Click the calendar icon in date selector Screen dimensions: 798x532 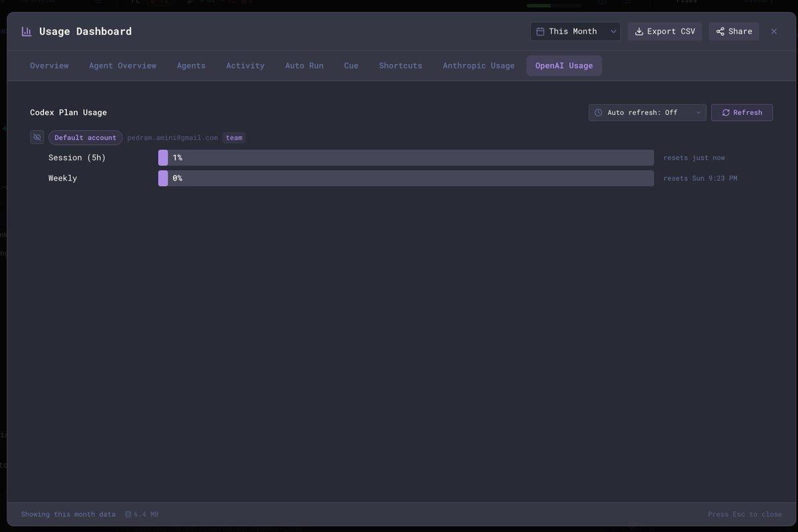(541, 31)
